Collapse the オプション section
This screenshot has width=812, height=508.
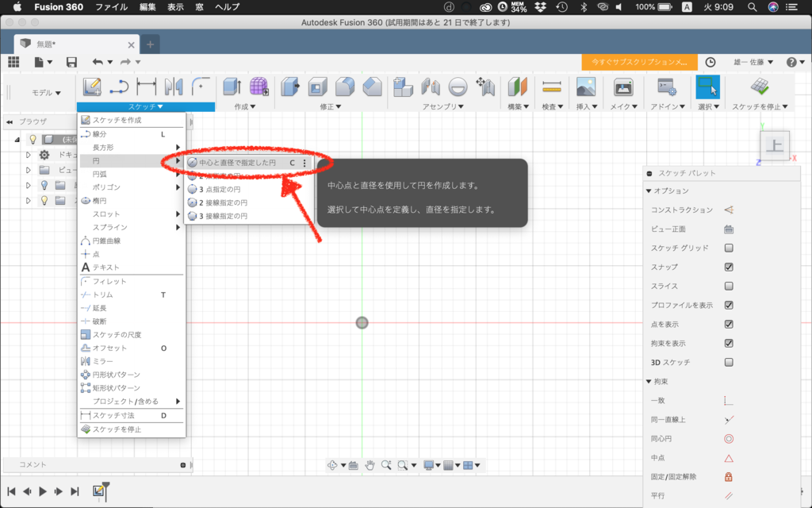649,190
